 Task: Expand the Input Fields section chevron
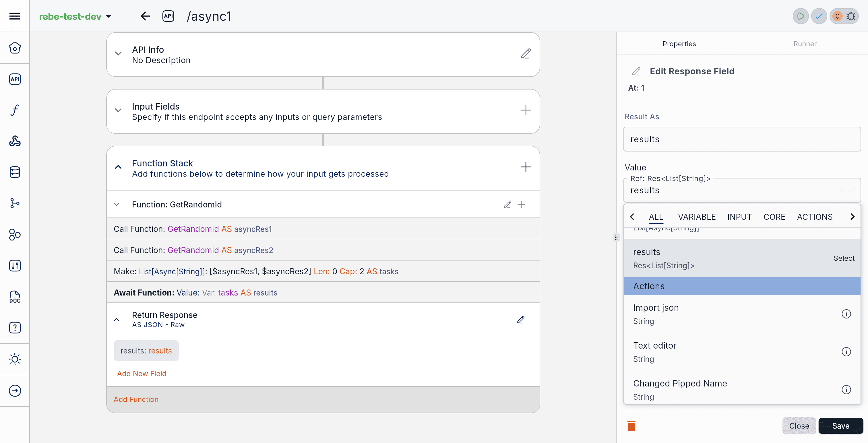click(x=118, y=110)
